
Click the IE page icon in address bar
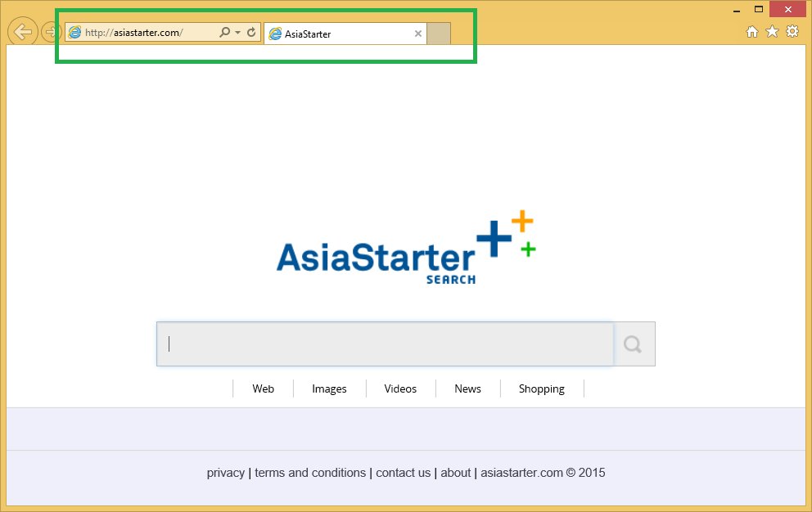click(75, 32)
